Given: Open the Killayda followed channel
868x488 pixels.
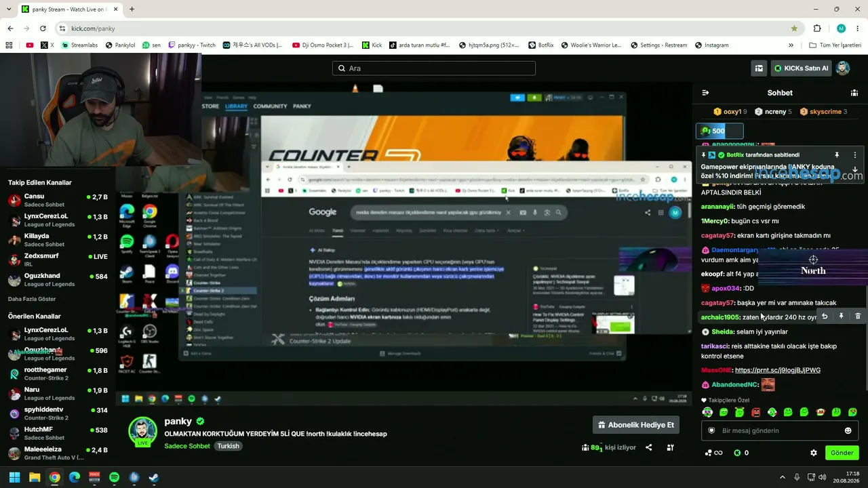Looking at the screenshot, I should coord(57,240).
